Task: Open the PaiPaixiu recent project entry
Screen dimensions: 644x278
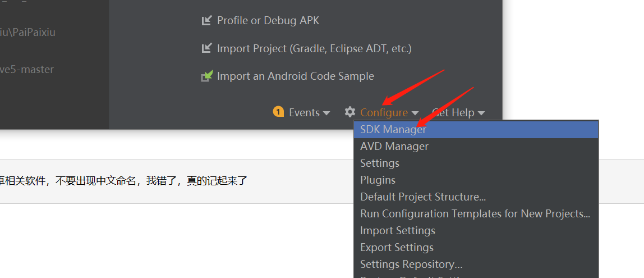Action: (28, 33)
